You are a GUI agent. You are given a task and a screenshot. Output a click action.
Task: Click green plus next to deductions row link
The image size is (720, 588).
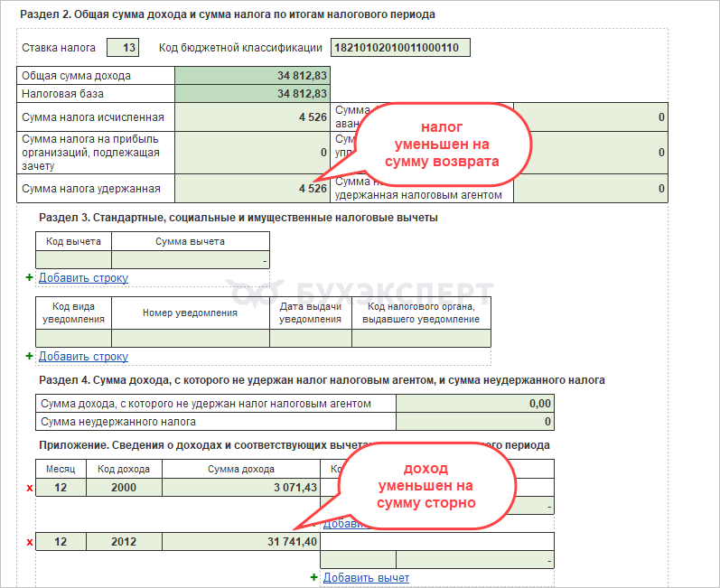[30, 277]
